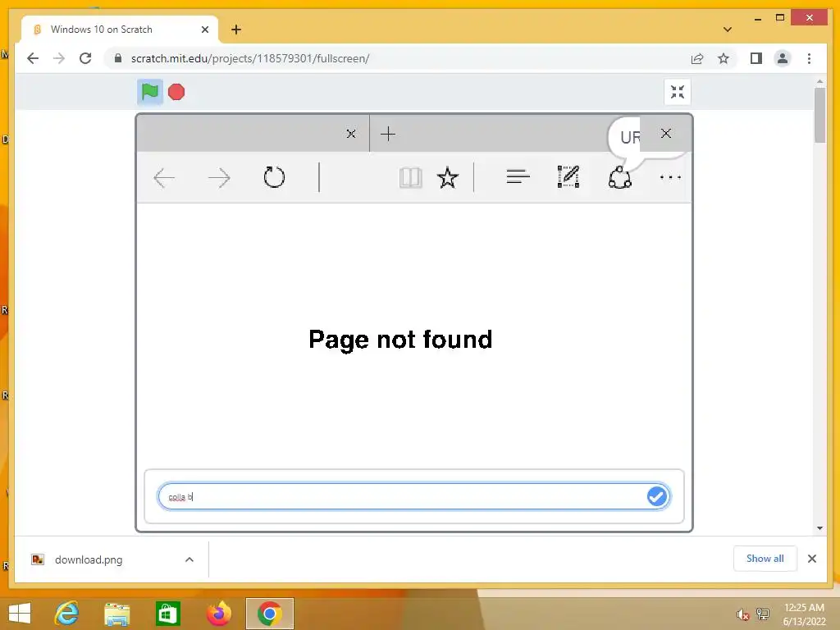Click the Edge refresh icon in stage
Viewport: 840px width, 630px height.
click(274, 177)
